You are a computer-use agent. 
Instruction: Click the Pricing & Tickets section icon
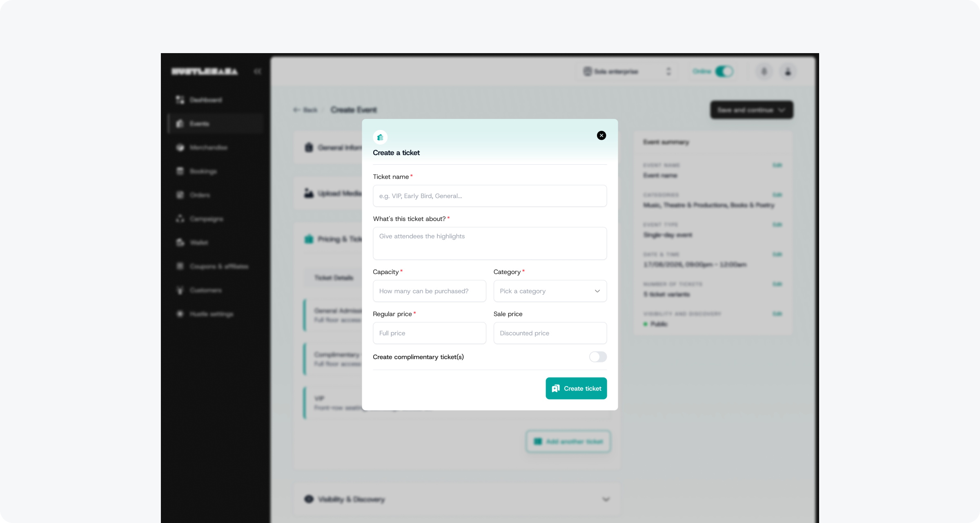(309, 239)
